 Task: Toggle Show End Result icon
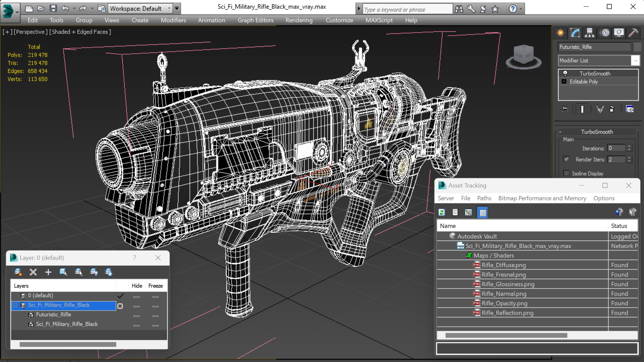582,109
